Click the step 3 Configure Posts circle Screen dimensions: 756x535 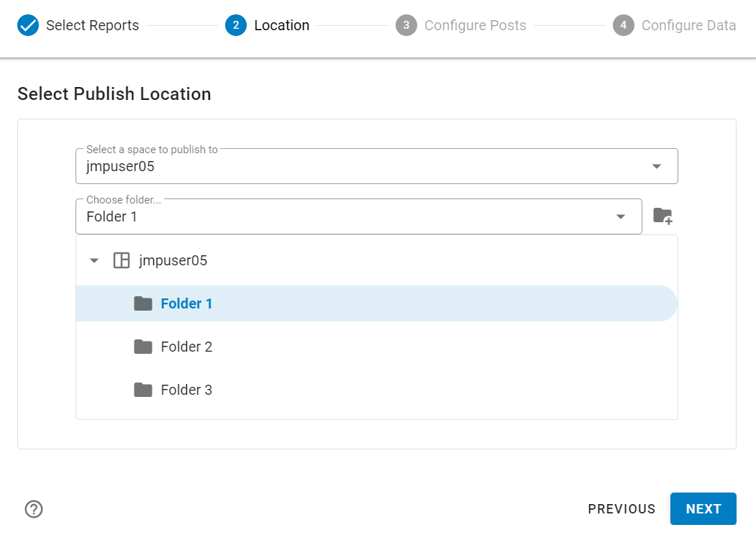pyautogui.click(x=406, y=24)
